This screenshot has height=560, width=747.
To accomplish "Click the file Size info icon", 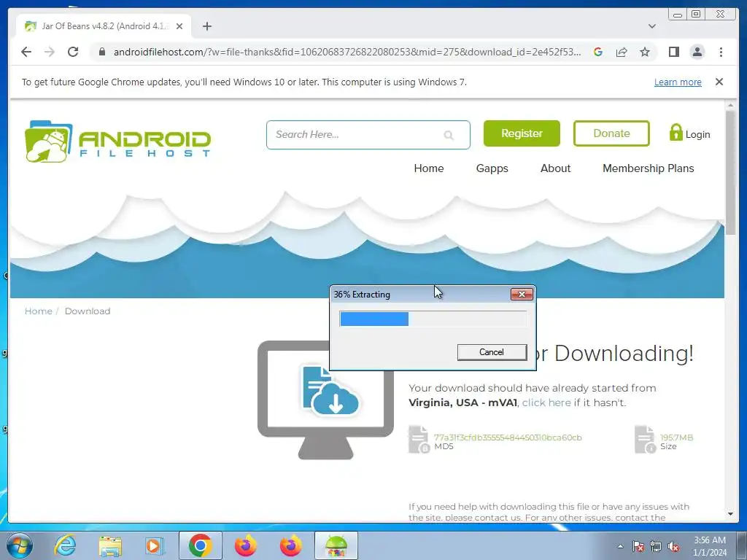I will [x=645, y=440].
